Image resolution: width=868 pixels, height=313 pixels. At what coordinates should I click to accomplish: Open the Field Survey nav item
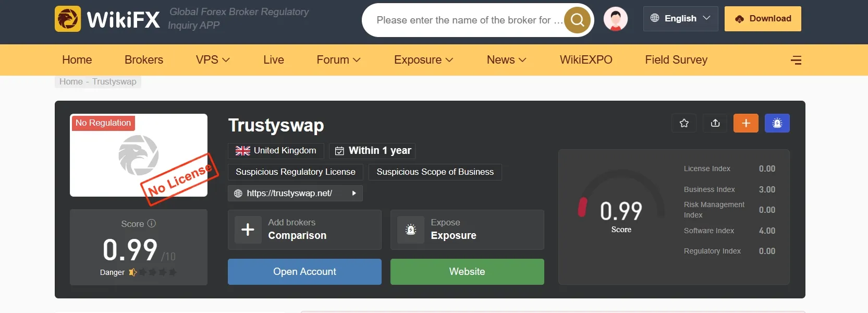tap(676, 60)
